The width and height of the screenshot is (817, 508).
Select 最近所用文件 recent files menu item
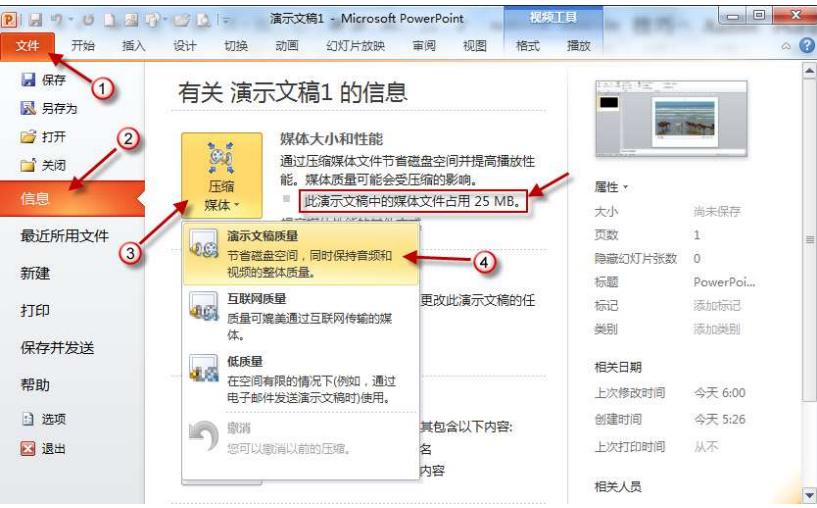(x=65, y=236)
